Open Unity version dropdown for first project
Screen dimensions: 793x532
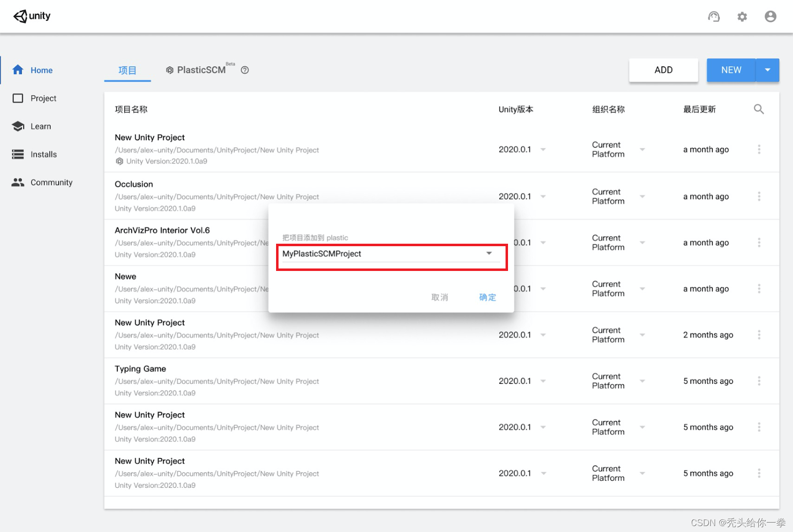click(x=543, y=150)
